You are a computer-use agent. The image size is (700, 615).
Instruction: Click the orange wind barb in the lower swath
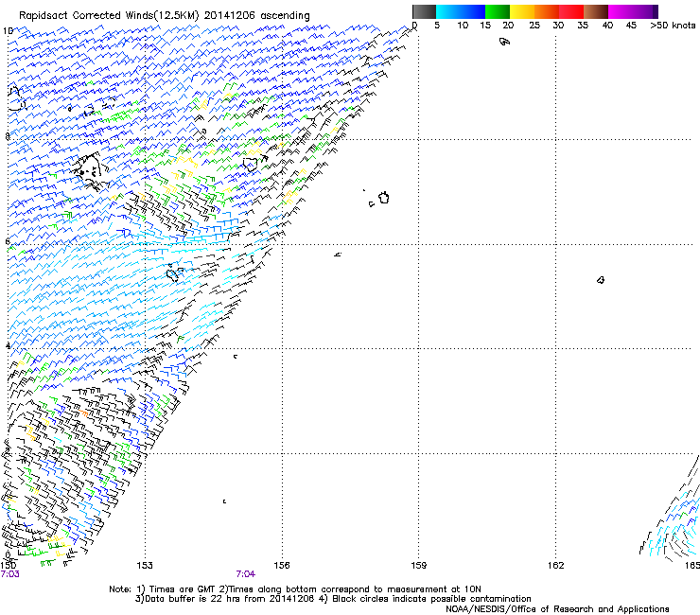(x=84, y=413)
